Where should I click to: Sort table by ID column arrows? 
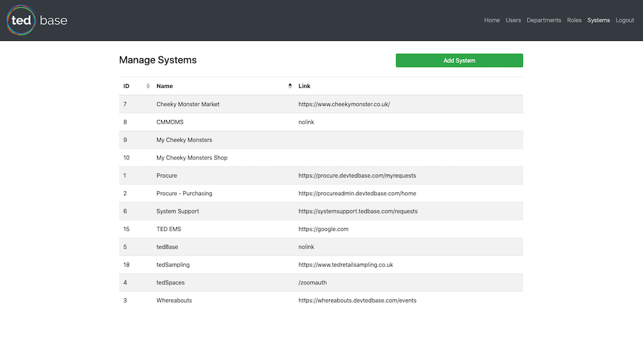click(148, 86)
